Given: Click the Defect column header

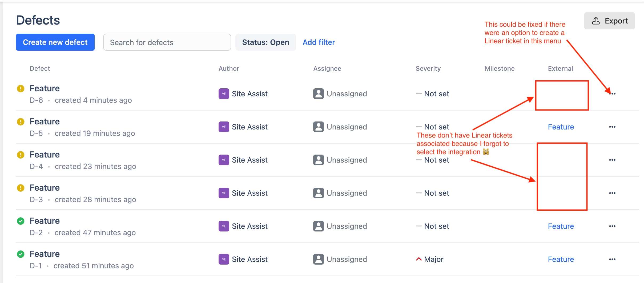Looking at the screenshot, I should click(40, 69).
